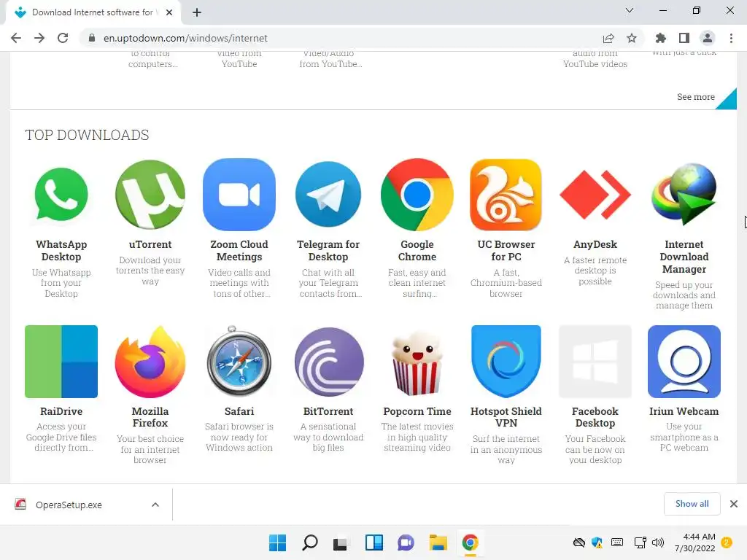This screenshot has height=560, width=747.
Task: Close the downloads bar
Action: (x=734, y=504)
